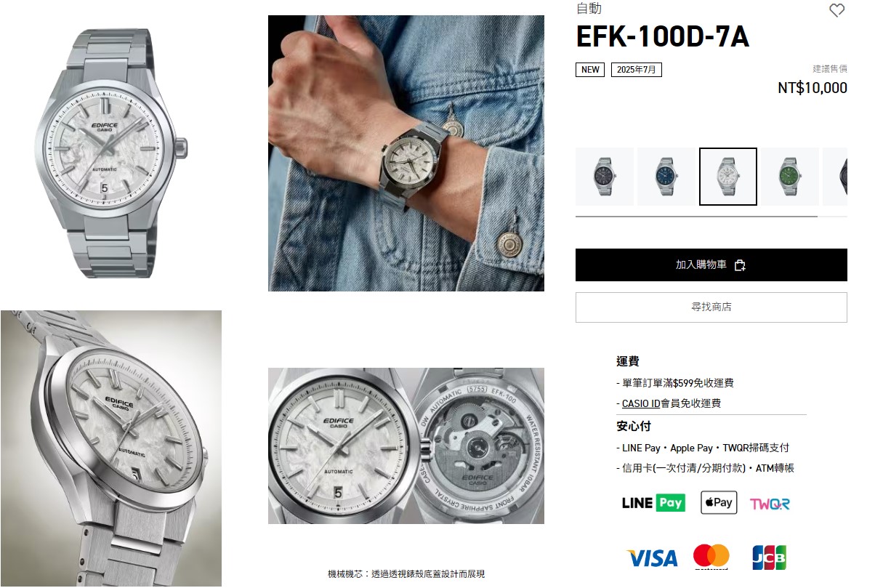
Task: Select the grey dial watch variant
Action: click(605, 177)
